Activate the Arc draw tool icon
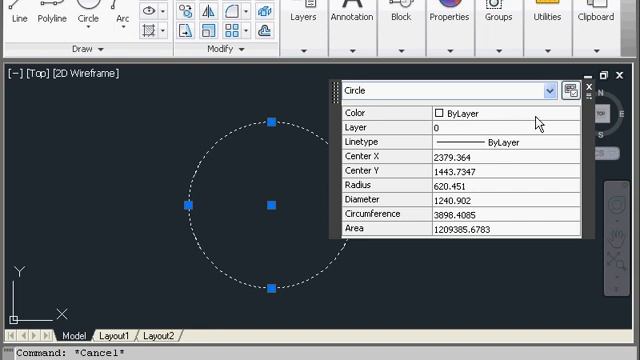Image resolution: width=640 pixels, height=360 pixels. pos(117,5)
